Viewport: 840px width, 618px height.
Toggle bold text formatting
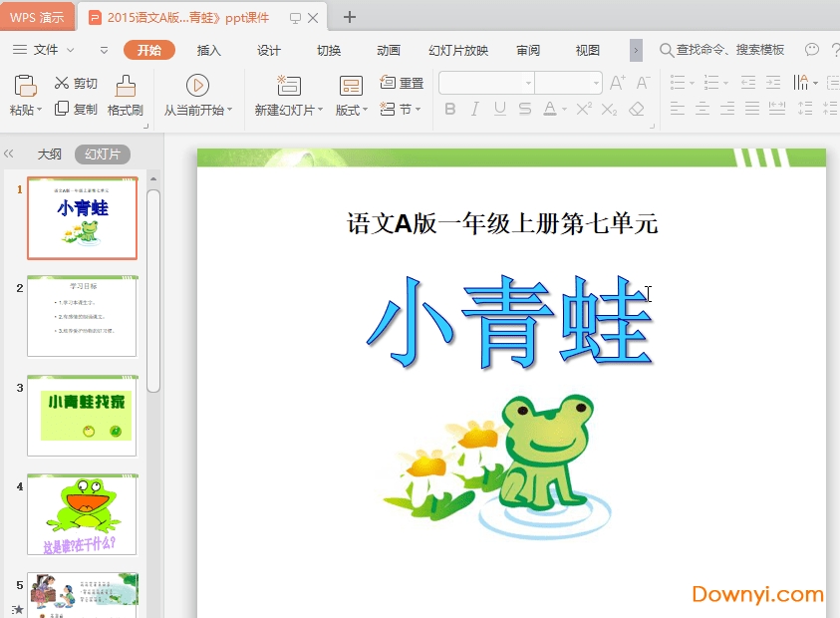click(450, 110)
